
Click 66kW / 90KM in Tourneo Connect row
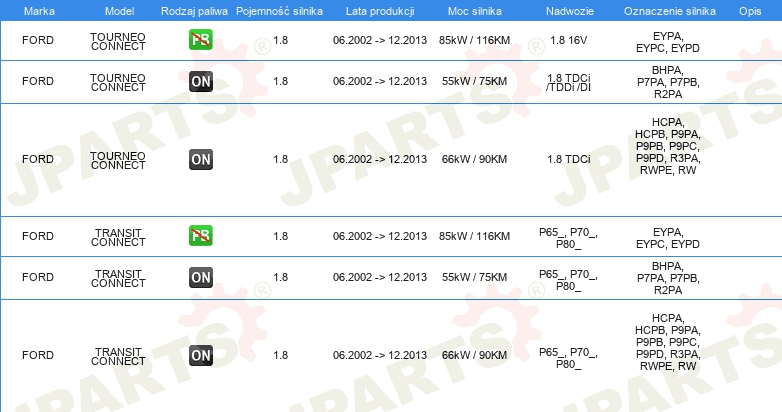click(x=474, y=160)
